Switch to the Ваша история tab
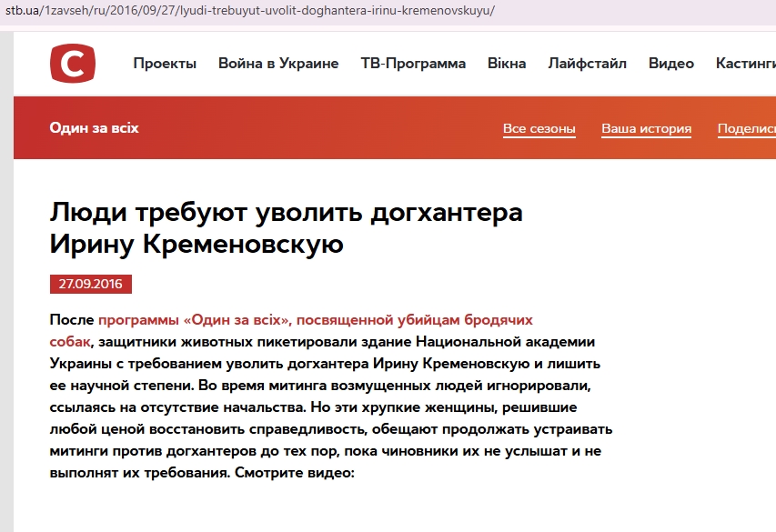 click(646, 129)
